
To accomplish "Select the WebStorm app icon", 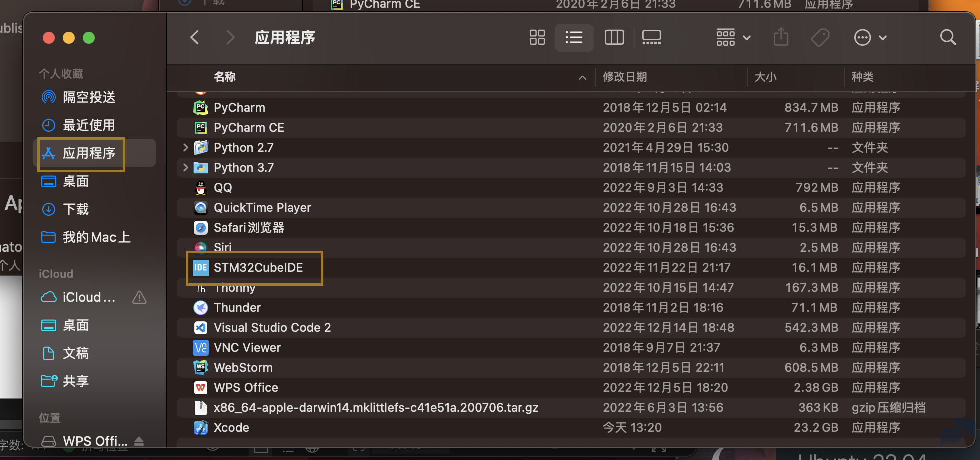I will pos(201,367).
